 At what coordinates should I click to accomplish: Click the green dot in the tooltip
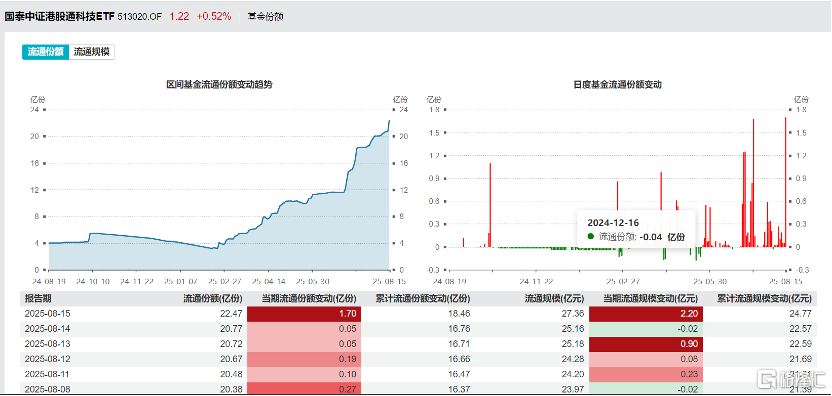point(591,237)
